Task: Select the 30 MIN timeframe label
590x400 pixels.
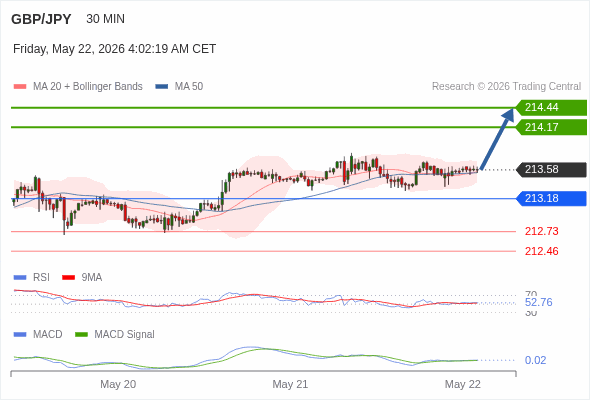Action: pos(105,19)
